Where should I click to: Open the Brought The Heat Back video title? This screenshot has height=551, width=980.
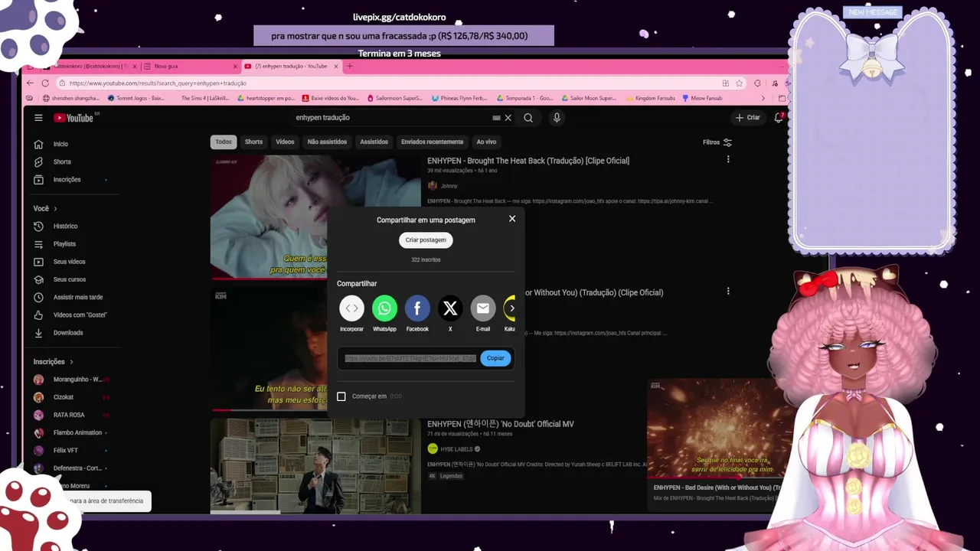[x=528, y=161]
